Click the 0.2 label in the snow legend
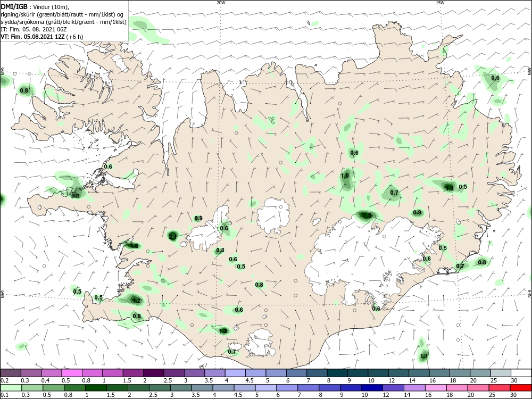 4,381
